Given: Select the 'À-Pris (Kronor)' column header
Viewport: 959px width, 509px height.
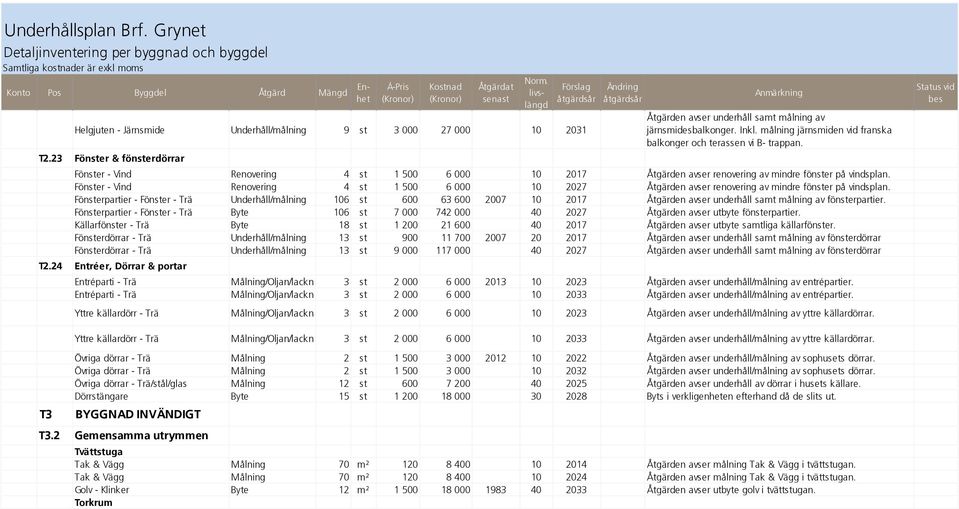Looking at the screenshot, I should click(x=398, y=93).
